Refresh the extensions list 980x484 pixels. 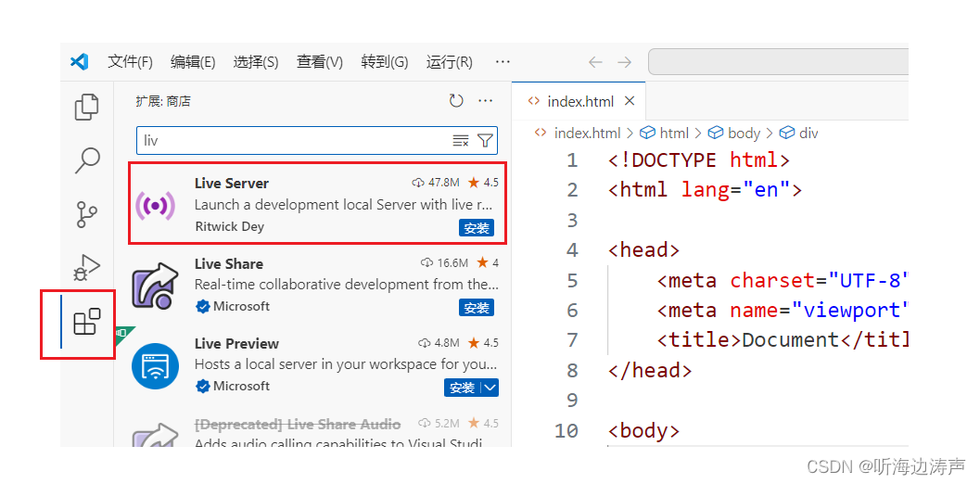(456, 101)
